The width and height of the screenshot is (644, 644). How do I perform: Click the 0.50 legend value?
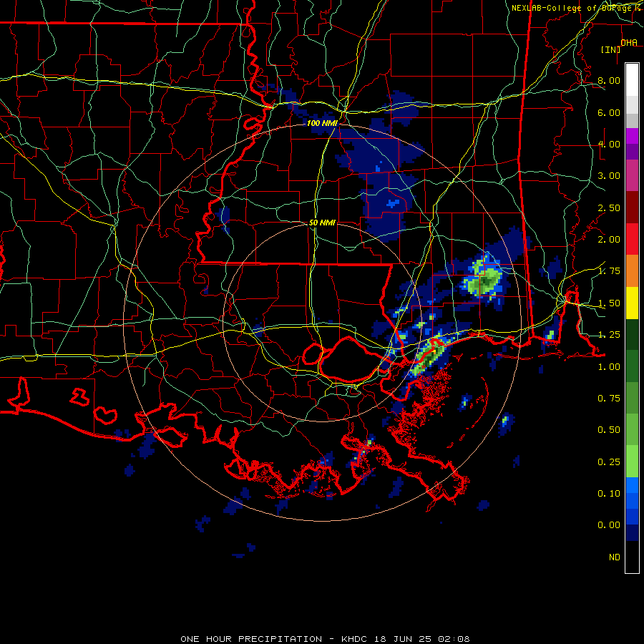(609, 430)
